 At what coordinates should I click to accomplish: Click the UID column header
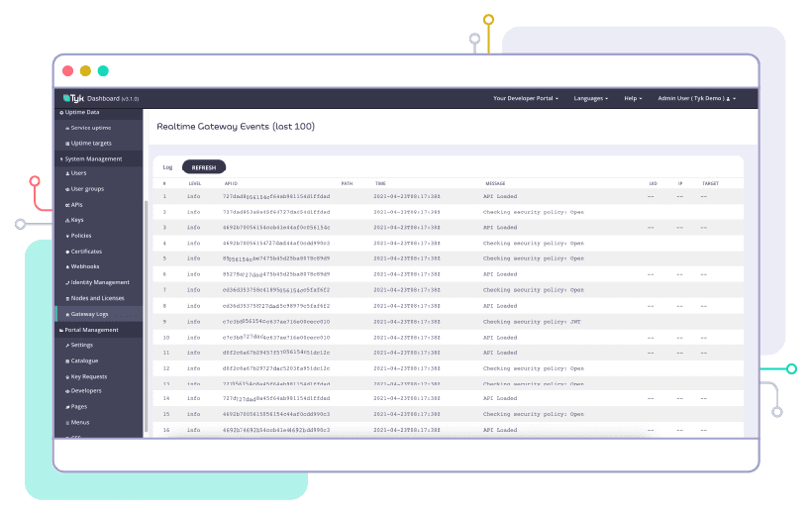point(653,183)
